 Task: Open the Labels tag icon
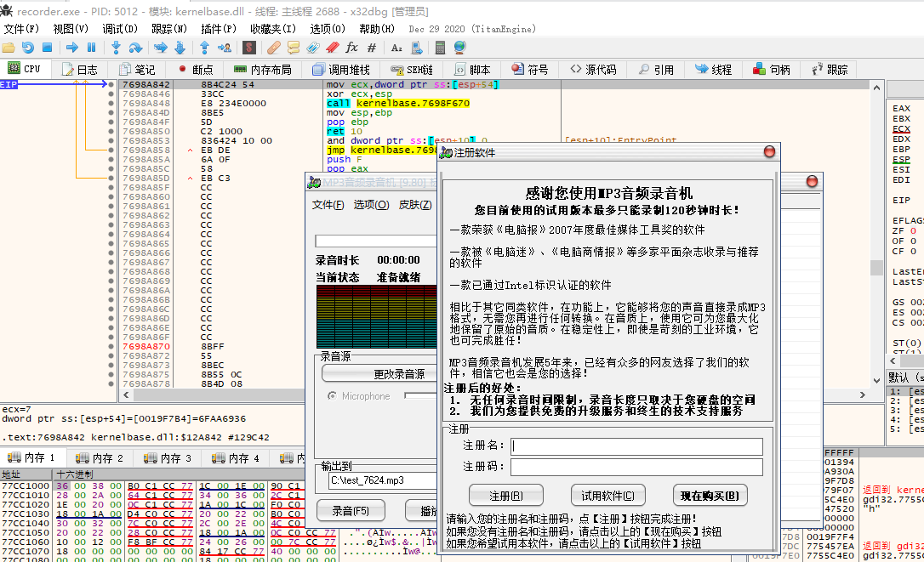click(x=312, y=48)
